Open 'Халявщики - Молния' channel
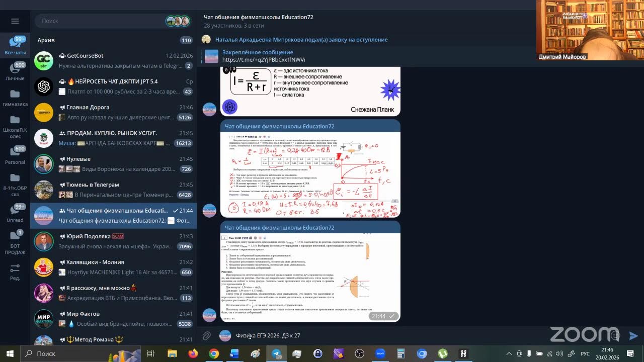Screen dimensions: 644x362 coord(114,267)
